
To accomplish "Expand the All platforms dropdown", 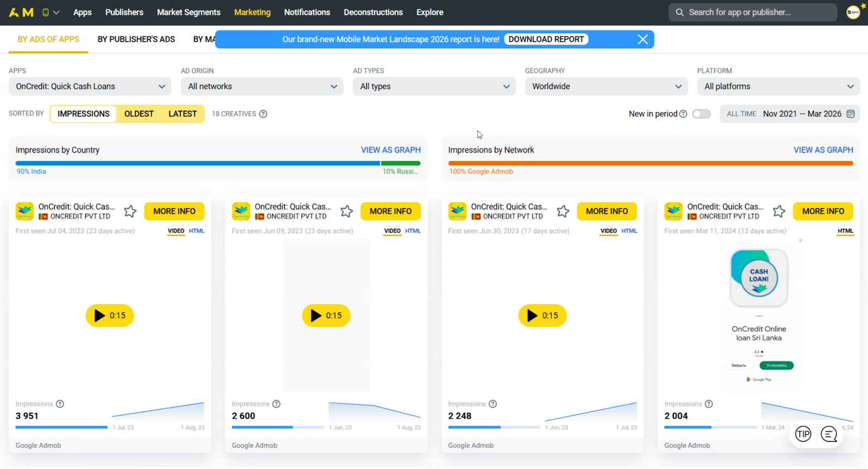I will tap(778, 86).
